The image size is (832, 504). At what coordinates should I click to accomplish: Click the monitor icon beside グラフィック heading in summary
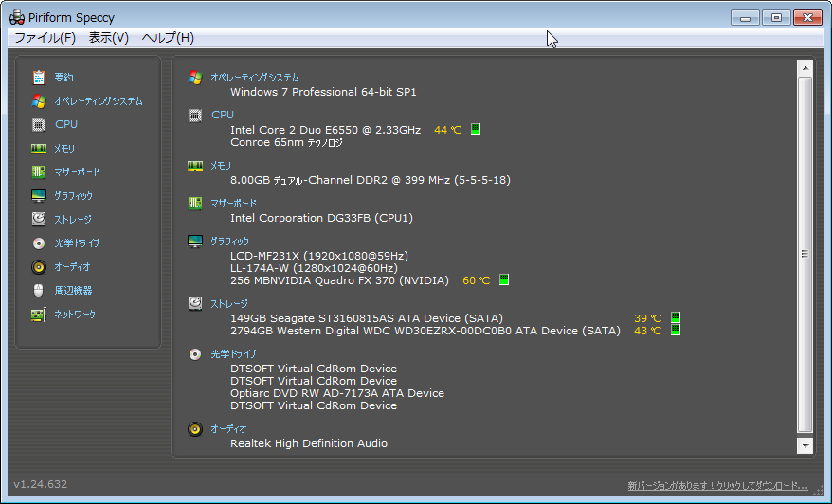point(195,242)
